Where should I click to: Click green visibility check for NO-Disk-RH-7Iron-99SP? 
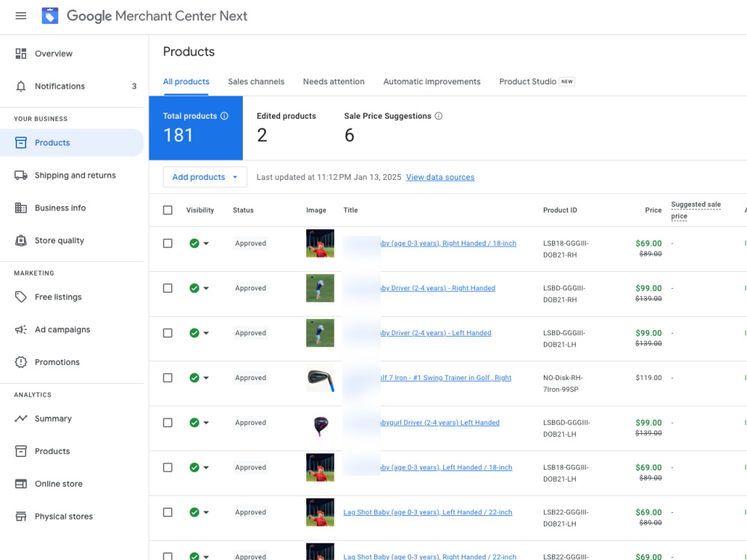pos(194,378)
